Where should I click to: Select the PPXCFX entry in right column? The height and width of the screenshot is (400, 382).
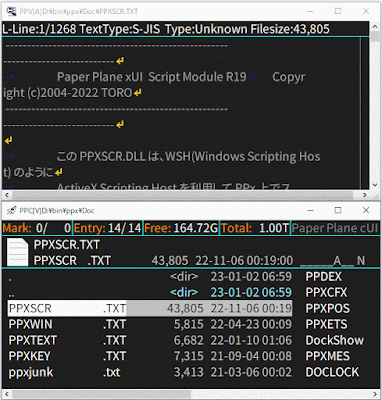pos(326,292)
